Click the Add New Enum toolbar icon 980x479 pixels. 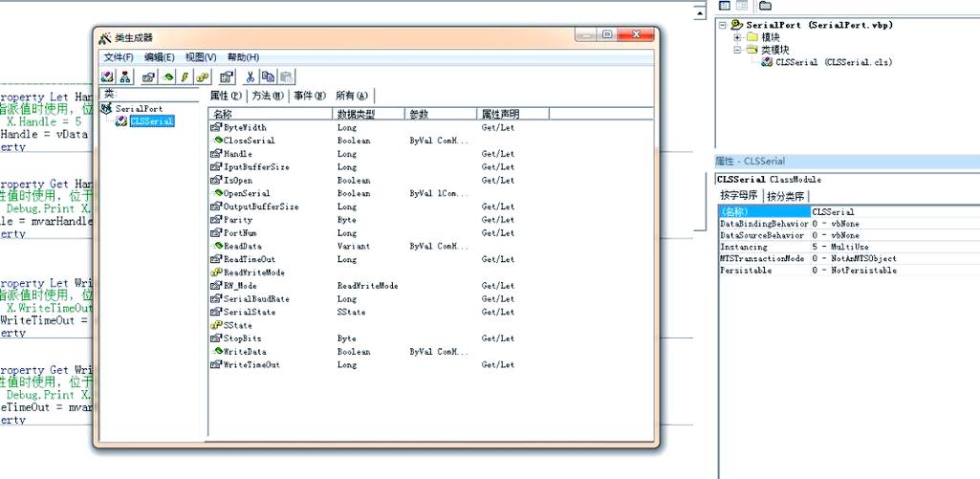[202, 76]
